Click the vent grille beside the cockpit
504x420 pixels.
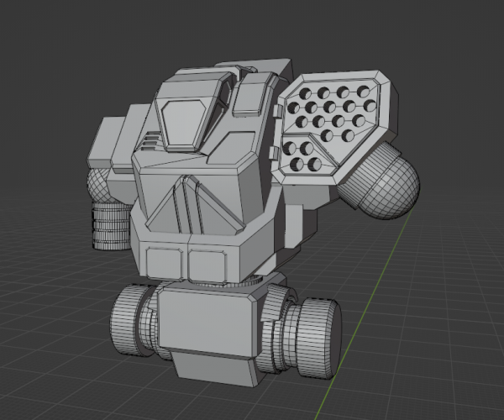coord(150,141)
